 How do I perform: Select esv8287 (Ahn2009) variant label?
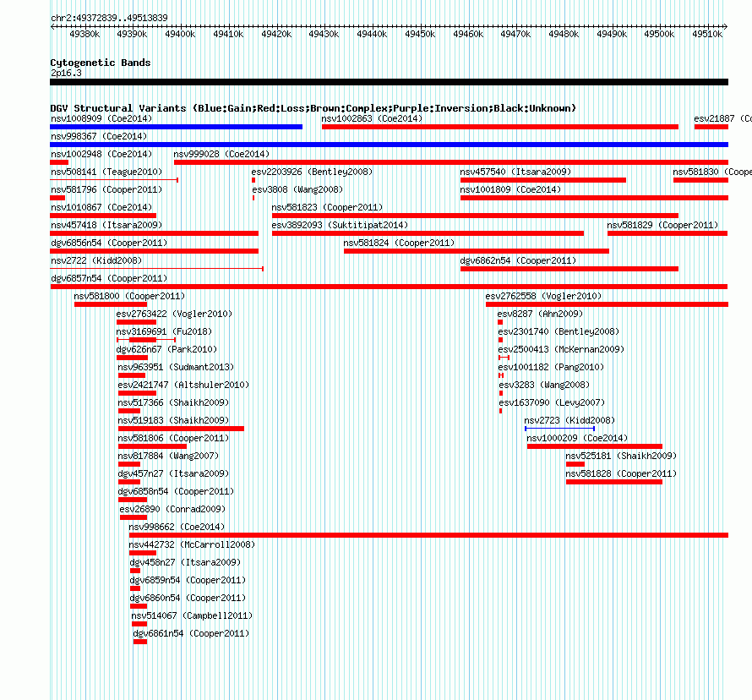[540, 314]
